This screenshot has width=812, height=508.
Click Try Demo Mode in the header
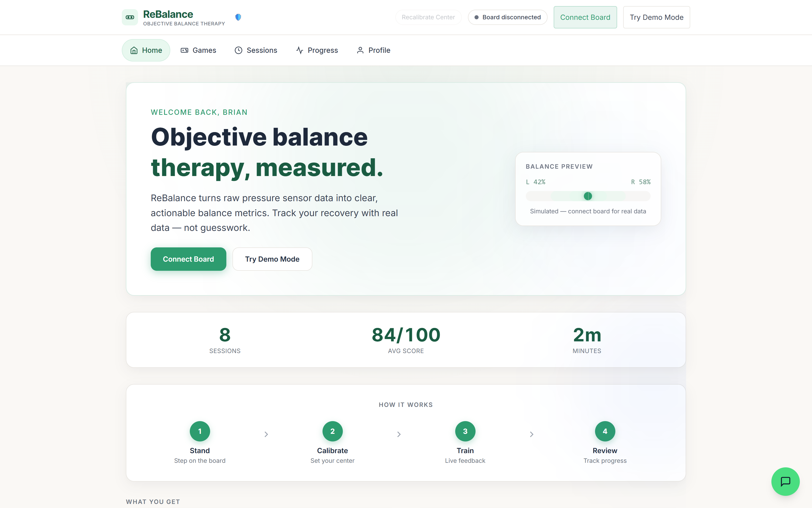(656, 17)
